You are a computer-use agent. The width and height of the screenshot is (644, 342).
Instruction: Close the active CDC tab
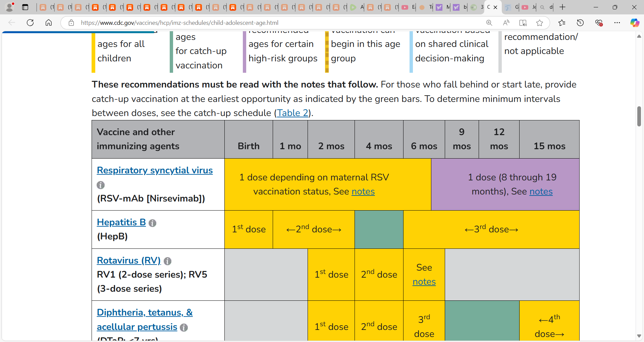[495, 7]
